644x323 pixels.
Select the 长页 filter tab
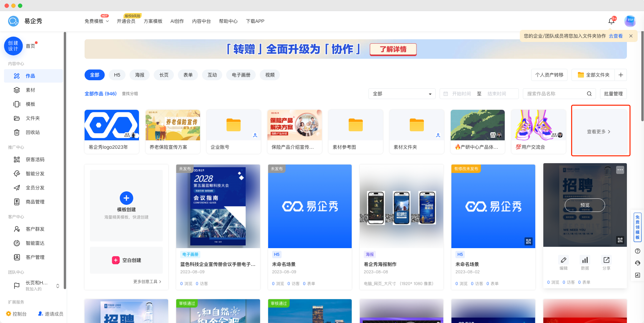pyautogui.click(x=164, y=75)
